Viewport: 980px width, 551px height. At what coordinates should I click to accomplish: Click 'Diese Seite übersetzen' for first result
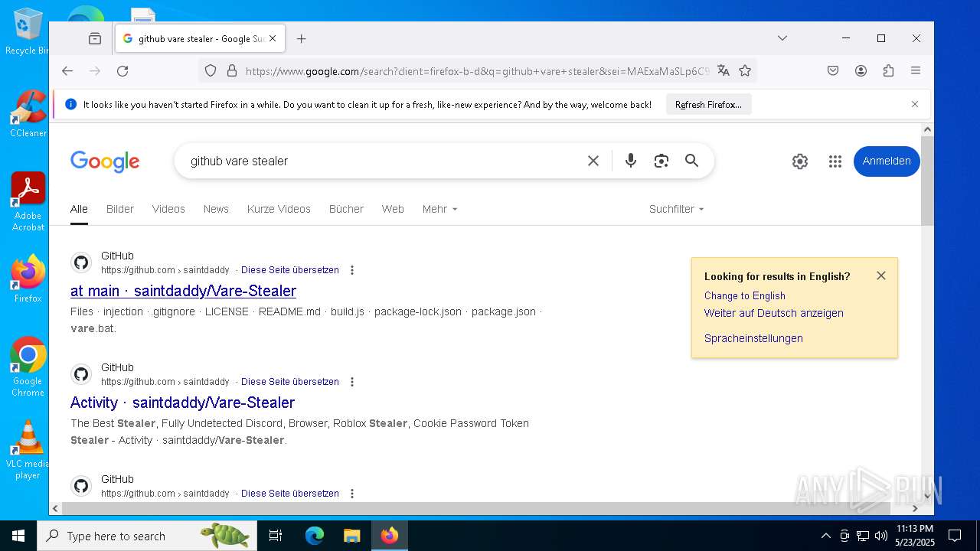[289, 270]
